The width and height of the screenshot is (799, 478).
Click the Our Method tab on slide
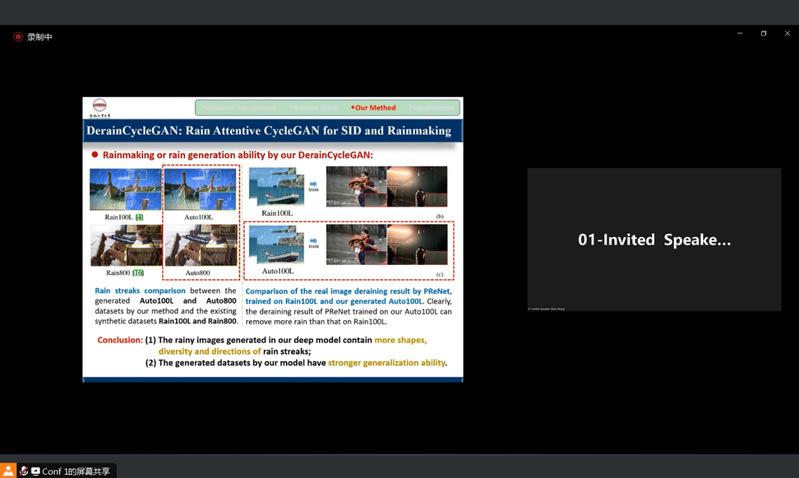click(374, 108)
